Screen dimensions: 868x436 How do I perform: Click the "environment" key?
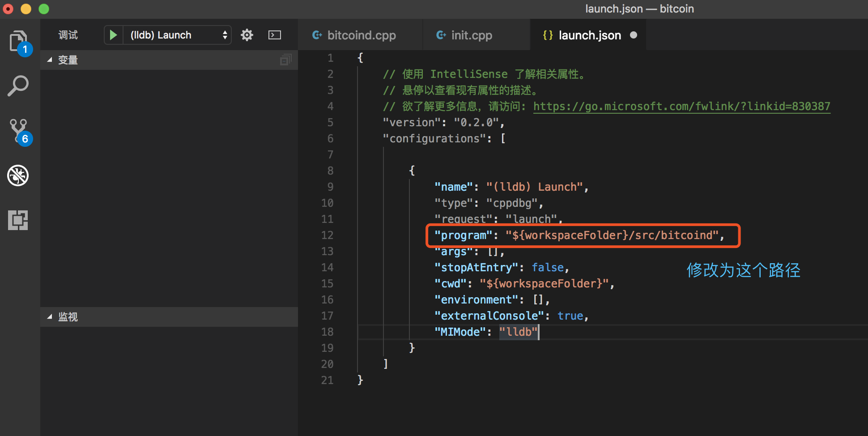476,300
